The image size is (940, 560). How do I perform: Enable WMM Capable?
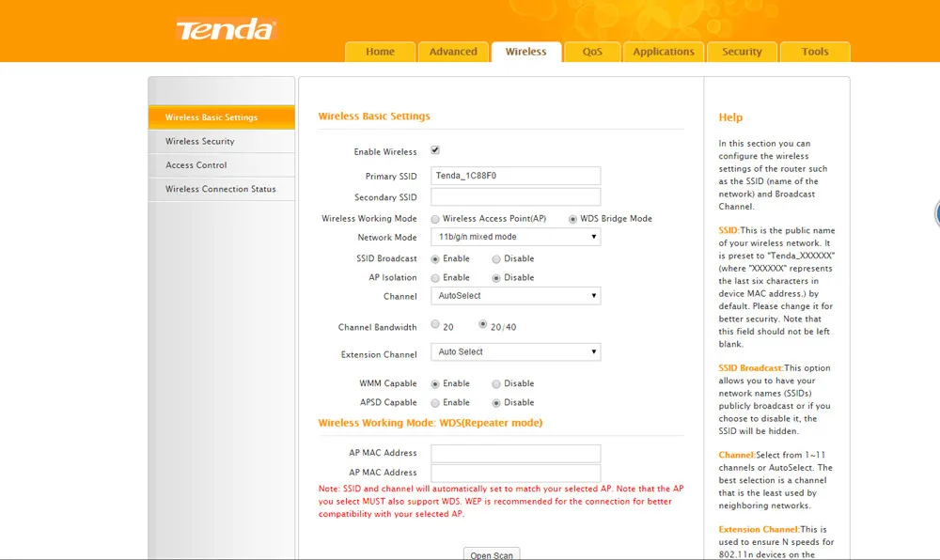tap(435, 384)
